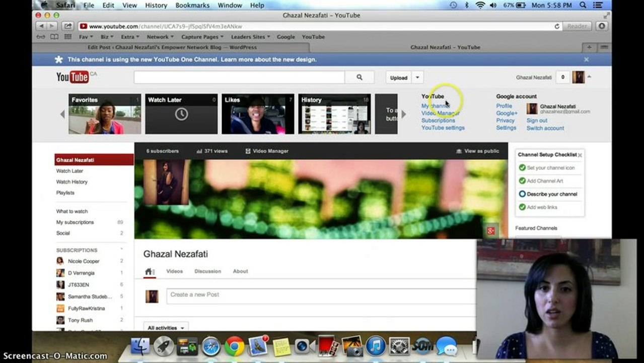Open the Safari share button
Screen dimensions: 644x363
(x=68, y=26)
